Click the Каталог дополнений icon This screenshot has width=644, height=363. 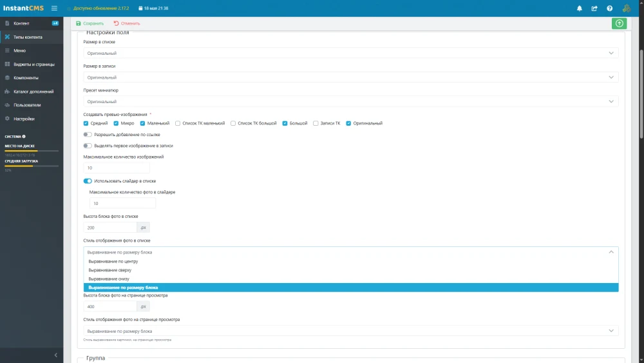pos(7,92)
